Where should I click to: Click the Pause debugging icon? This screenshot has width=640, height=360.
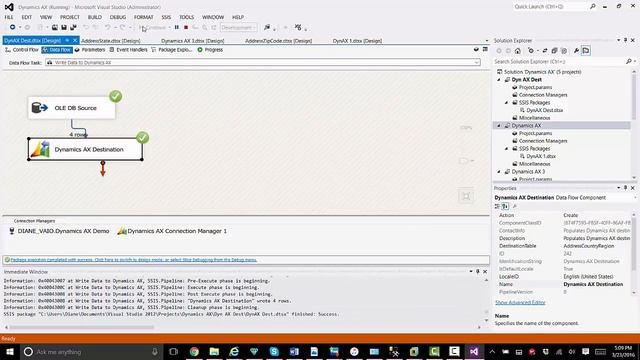(177, 27)
